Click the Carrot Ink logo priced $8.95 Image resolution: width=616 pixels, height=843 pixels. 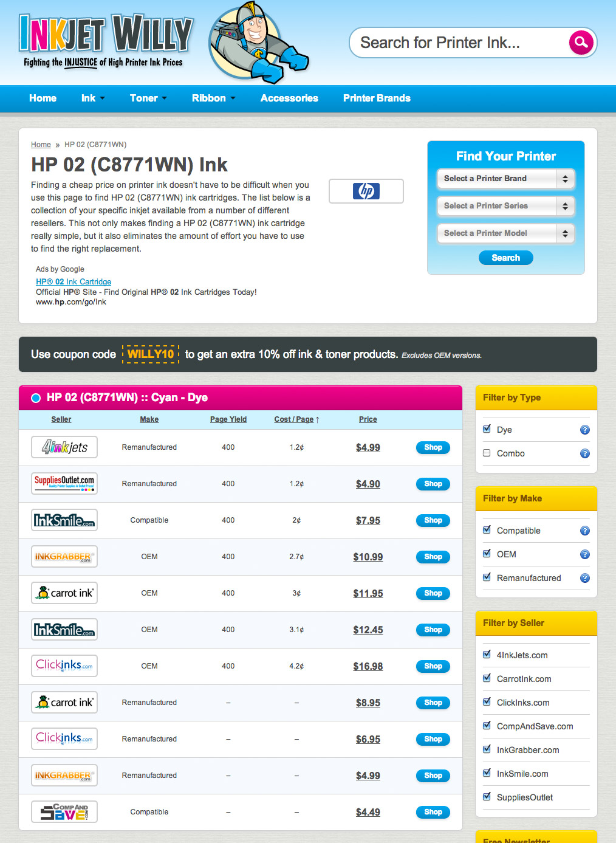pyautogui.click(x=64, y=703)
